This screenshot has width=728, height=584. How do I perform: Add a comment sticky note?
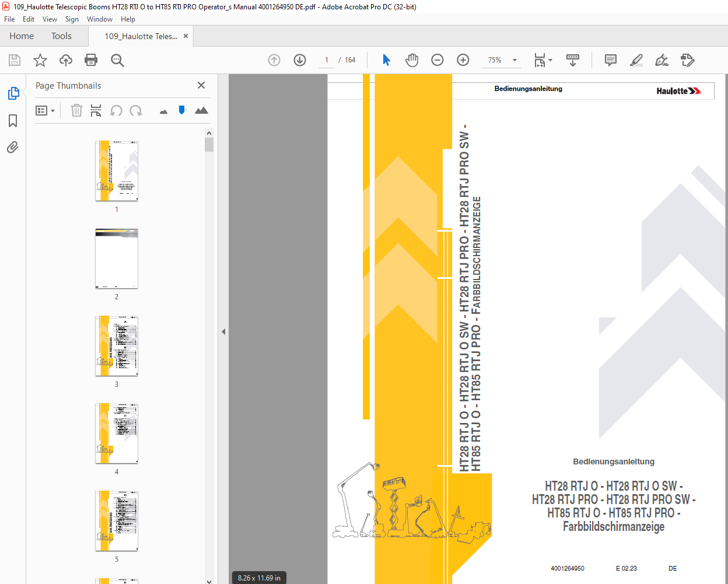pos(611,60)
